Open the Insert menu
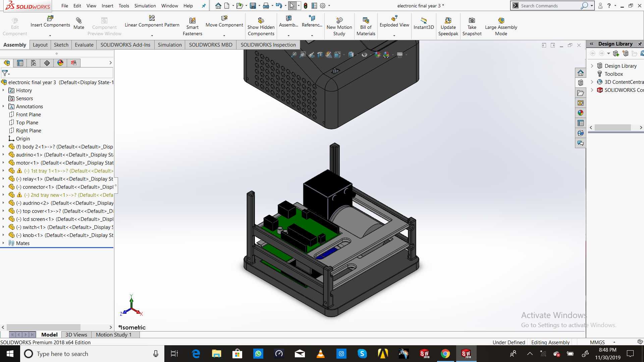 tap(107, 6)
